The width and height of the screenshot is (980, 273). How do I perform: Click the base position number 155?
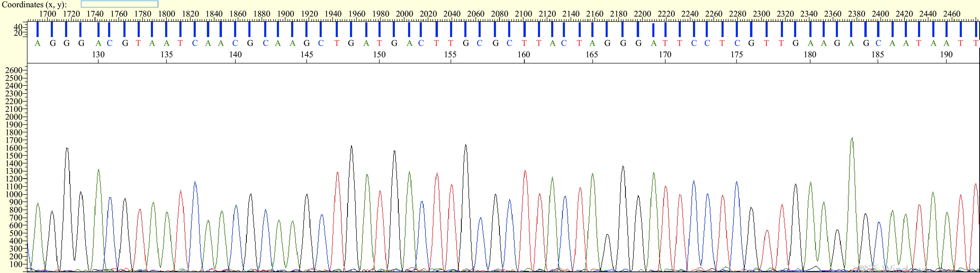coord(450,55)
